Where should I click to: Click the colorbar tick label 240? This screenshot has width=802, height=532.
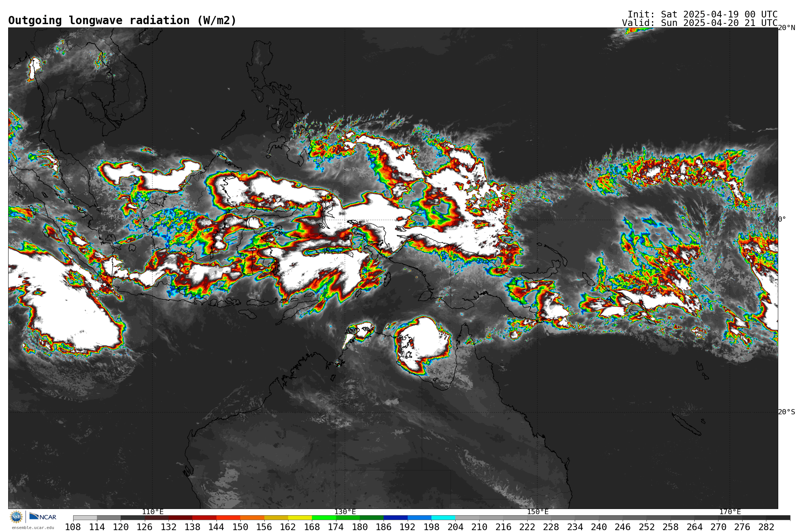[599, 527]
